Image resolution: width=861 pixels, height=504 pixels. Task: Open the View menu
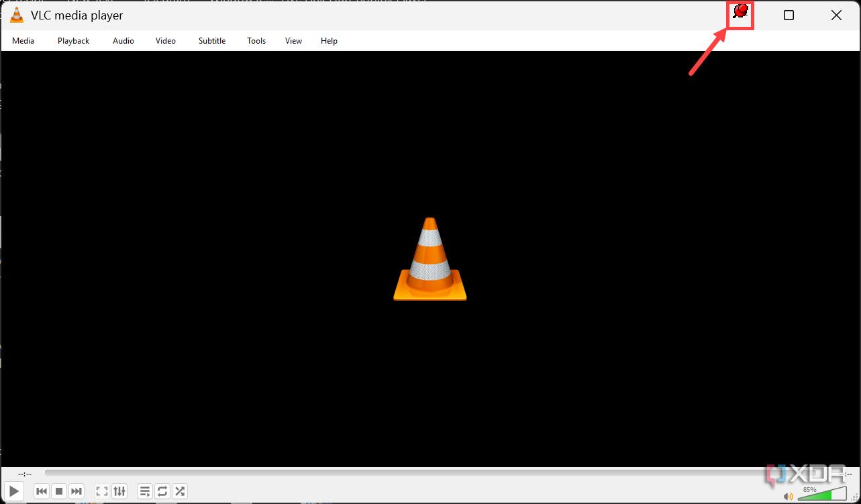click(293, 41)
